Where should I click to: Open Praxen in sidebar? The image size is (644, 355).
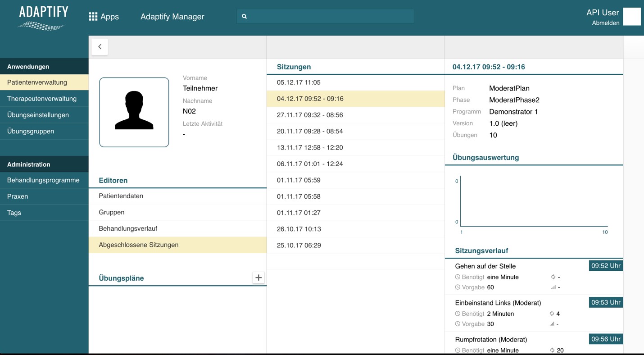point(44,196)
